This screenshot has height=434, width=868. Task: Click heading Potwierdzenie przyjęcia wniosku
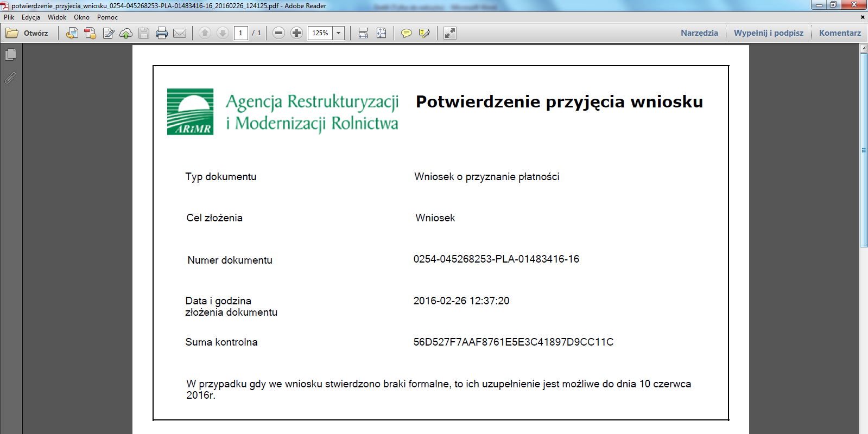click(x=559, y=102)
